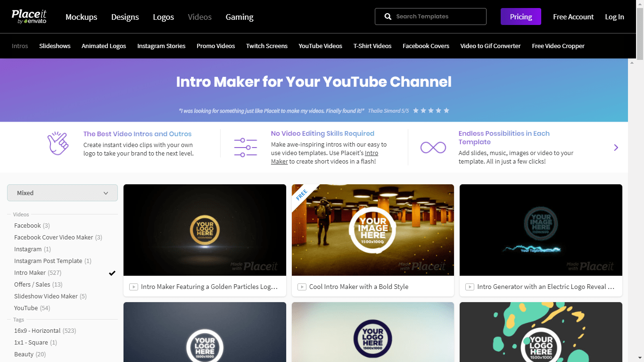This screenshot has height=362, width=644.
Task: Click No Video Editing Skills Required heading
Action: pyautogui.click(x=322, y=133)
